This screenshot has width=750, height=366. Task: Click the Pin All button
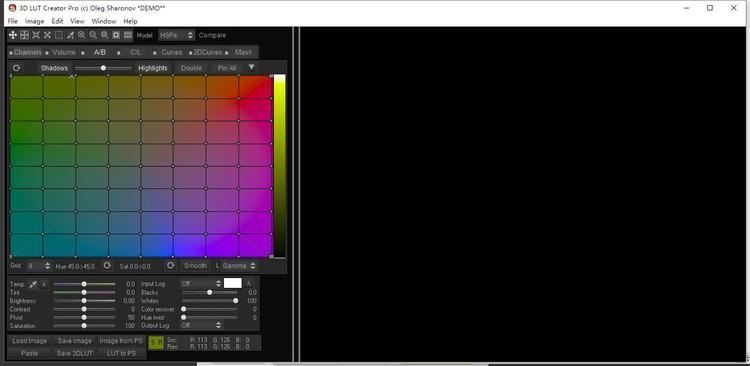coord(227,68)
